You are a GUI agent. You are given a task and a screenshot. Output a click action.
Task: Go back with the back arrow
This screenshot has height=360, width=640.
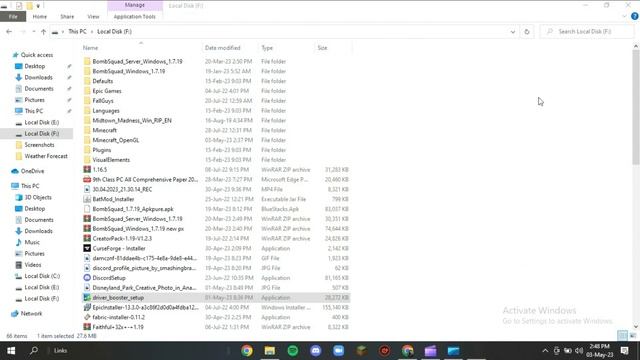(9, 32)
